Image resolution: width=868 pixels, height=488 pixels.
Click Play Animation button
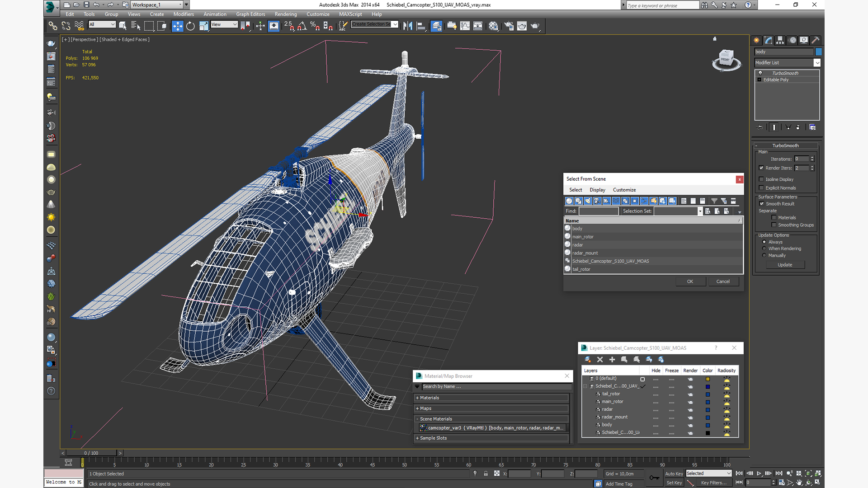point(759,474)
